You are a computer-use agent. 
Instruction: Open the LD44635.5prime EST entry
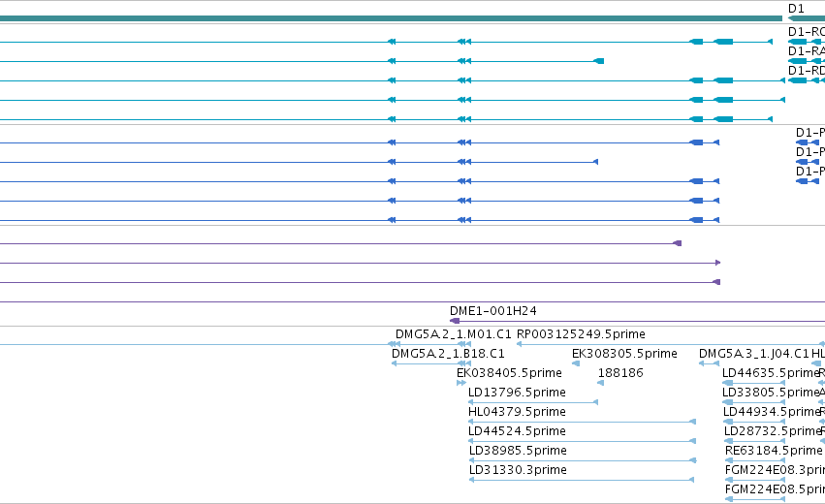[x=771, y=373]
